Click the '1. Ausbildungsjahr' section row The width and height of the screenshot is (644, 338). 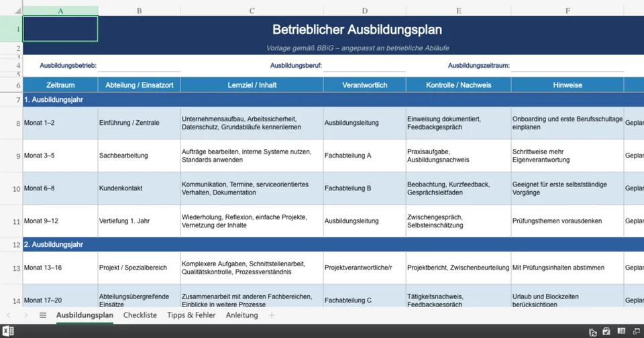tap(333, 100)
